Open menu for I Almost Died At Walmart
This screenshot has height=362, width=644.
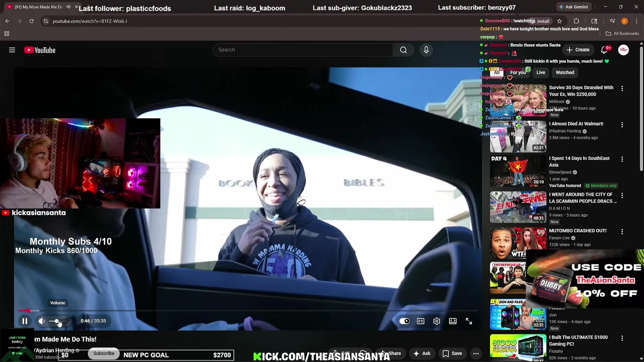[x=622, y=125]
